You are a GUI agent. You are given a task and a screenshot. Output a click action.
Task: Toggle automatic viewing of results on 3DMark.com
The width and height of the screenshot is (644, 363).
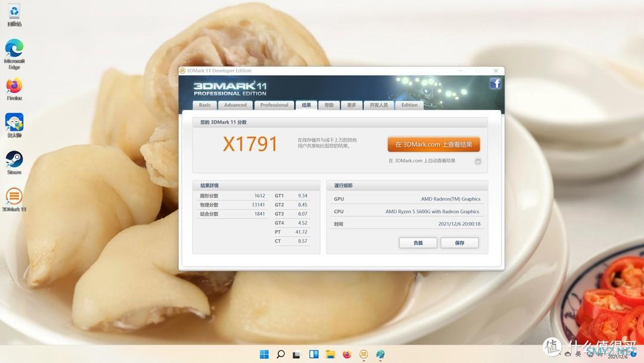[x=478, y=161]
